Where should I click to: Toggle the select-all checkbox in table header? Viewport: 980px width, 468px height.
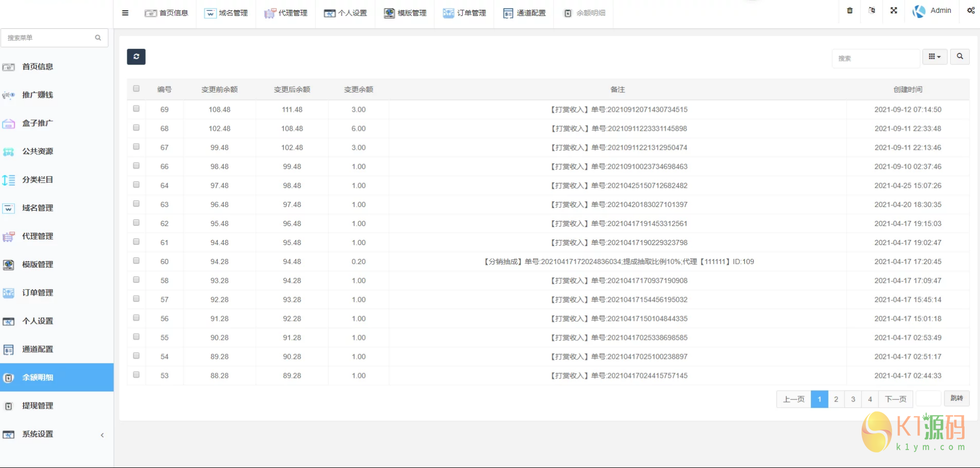137,89
